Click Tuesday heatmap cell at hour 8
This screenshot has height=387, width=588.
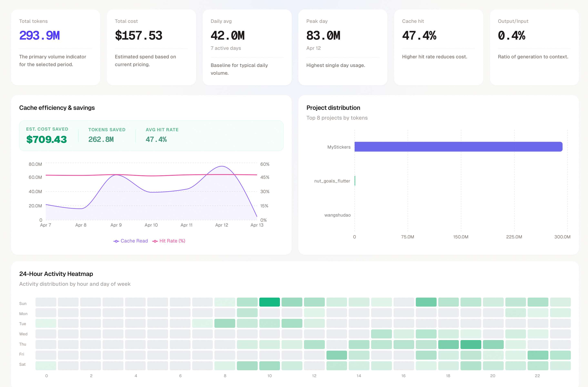(225, 323)
